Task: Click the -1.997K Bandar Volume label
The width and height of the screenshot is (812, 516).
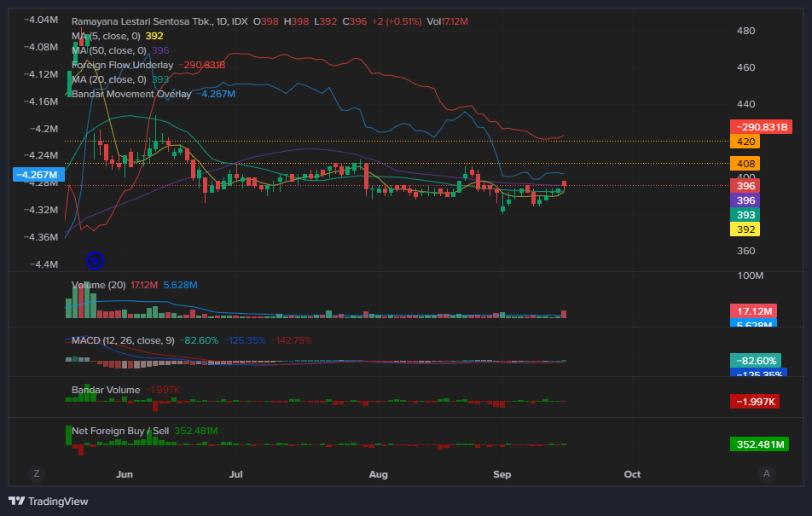Action: pos(755,402)
